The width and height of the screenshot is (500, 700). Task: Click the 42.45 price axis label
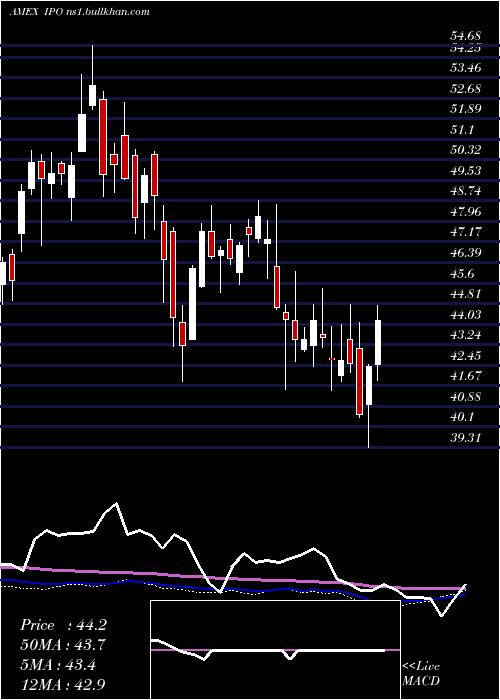tap(466, 356)
